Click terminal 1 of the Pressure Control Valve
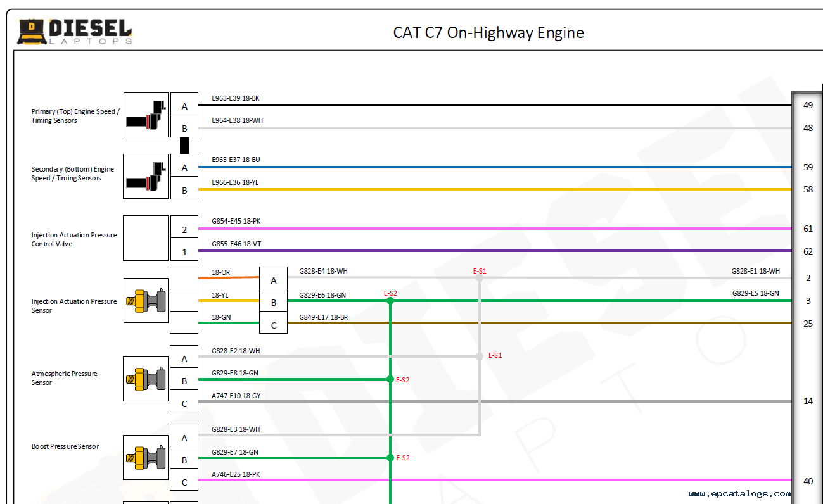Viewport: 823px width, 504px height. pyautogui.click(x=184, y=249)
